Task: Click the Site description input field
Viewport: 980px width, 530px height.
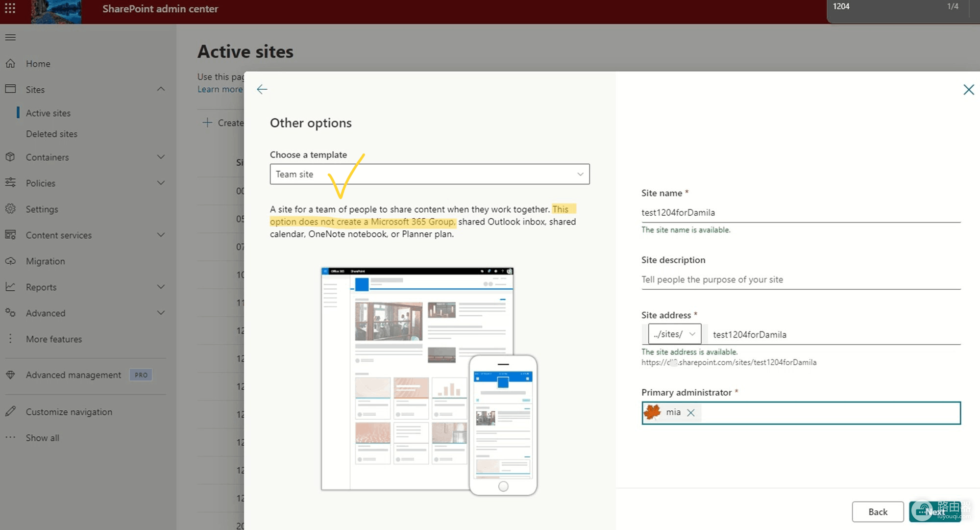Action: point(801,279)
